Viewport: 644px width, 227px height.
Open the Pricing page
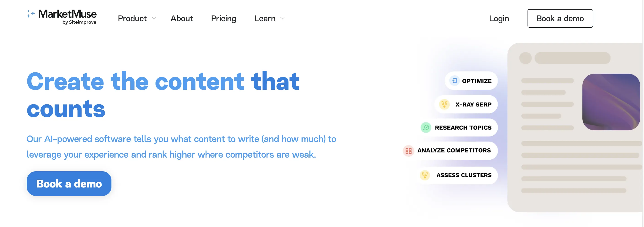224,18
